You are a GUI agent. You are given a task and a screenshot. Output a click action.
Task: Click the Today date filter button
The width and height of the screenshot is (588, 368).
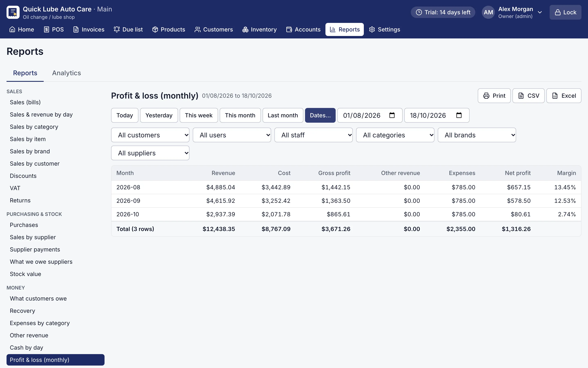(125, 115)
